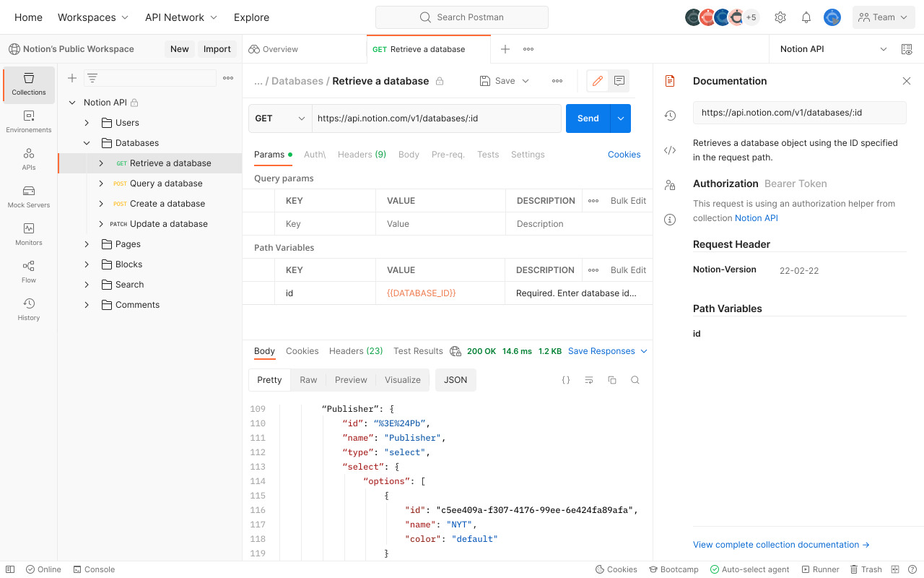
Task: Click the Import button
Action: click(217, 49)
